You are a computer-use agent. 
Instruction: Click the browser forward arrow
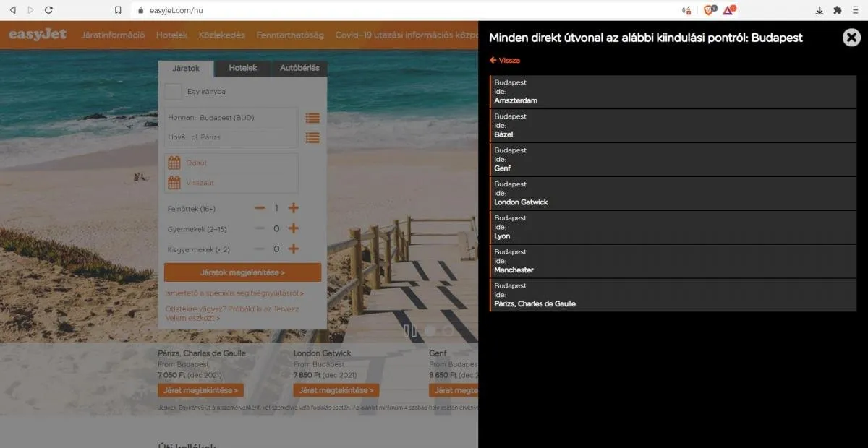click(30, 10)
